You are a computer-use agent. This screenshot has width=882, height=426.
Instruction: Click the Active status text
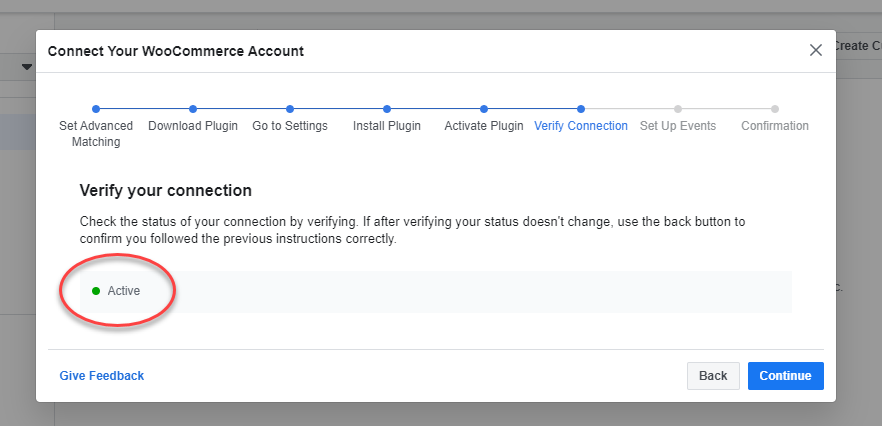point(124,291)
